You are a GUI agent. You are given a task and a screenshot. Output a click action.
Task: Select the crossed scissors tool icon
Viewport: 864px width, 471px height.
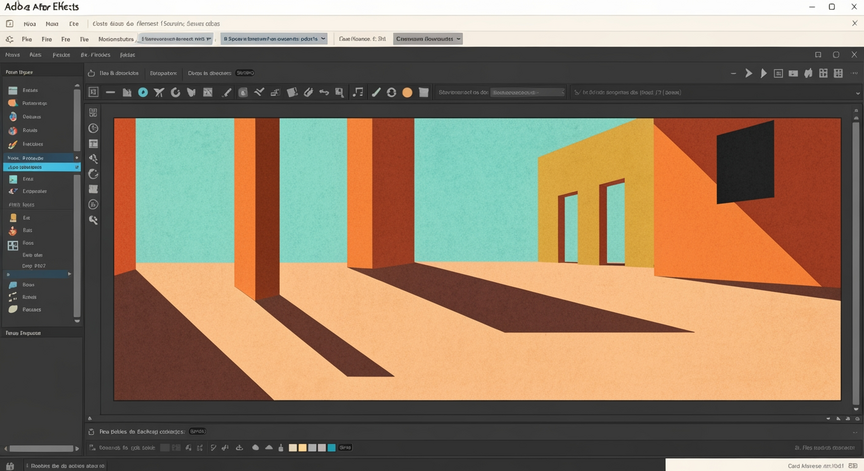[159, 93]
